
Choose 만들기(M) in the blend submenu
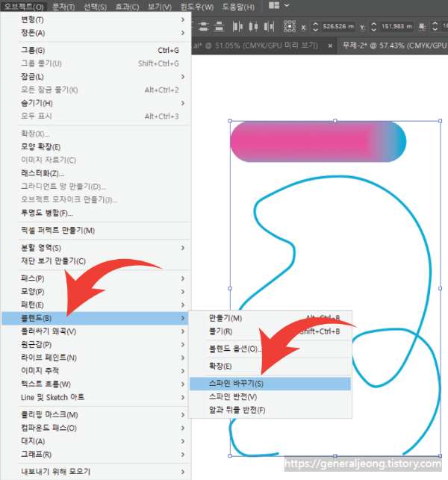[x=270, y=318]
